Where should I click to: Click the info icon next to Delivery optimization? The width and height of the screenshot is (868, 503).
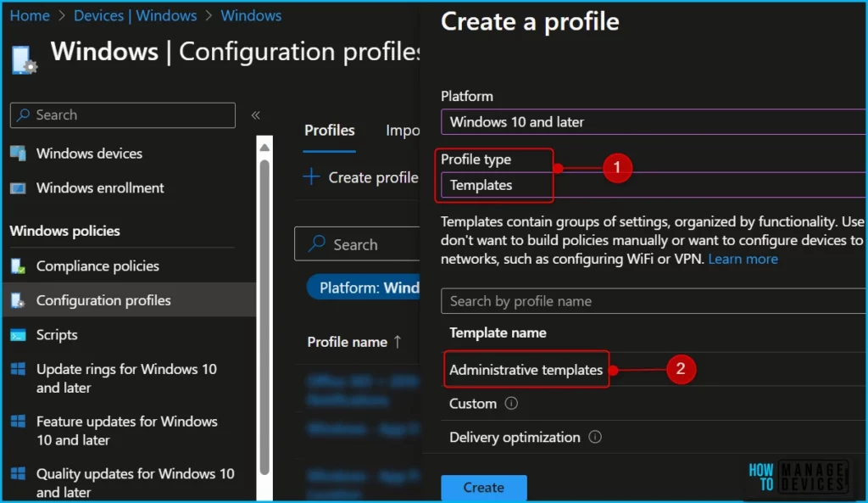coord(595,437)
